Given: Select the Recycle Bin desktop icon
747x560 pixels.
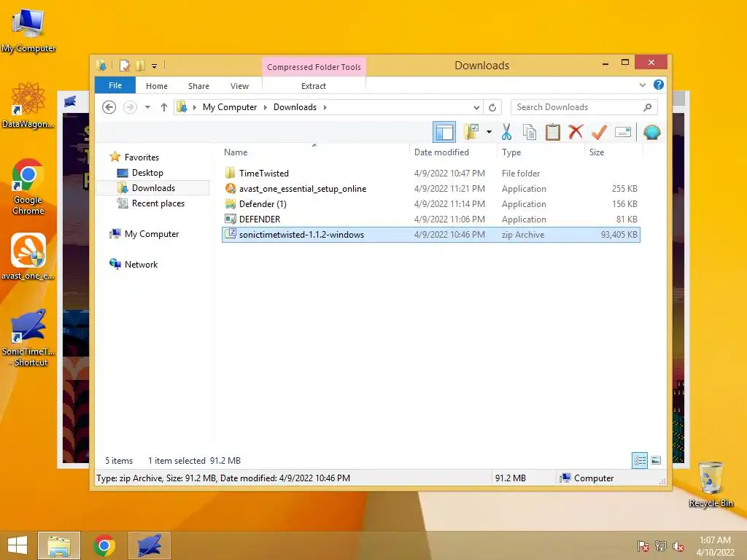Looking at the screenshot, I should (711, 485).
